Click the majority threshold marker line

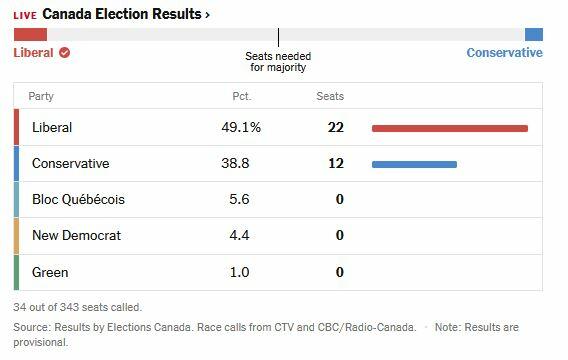click(278, 37)
